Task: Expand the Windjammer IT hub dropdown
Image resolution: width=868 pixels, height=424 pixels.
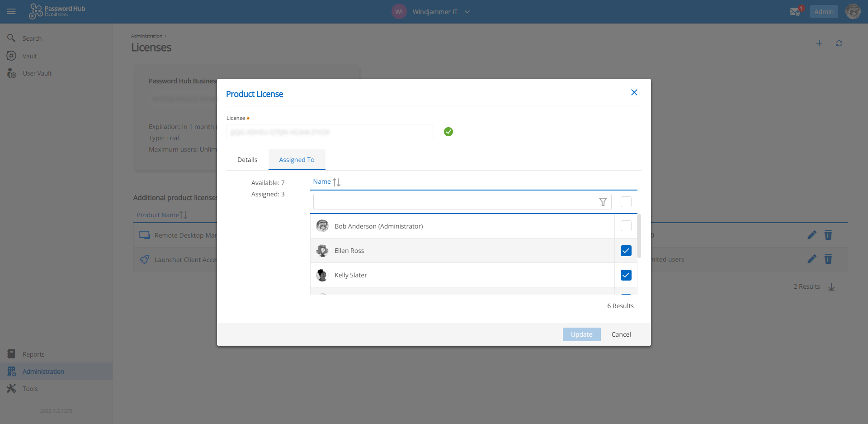Action: click(467, 12)
